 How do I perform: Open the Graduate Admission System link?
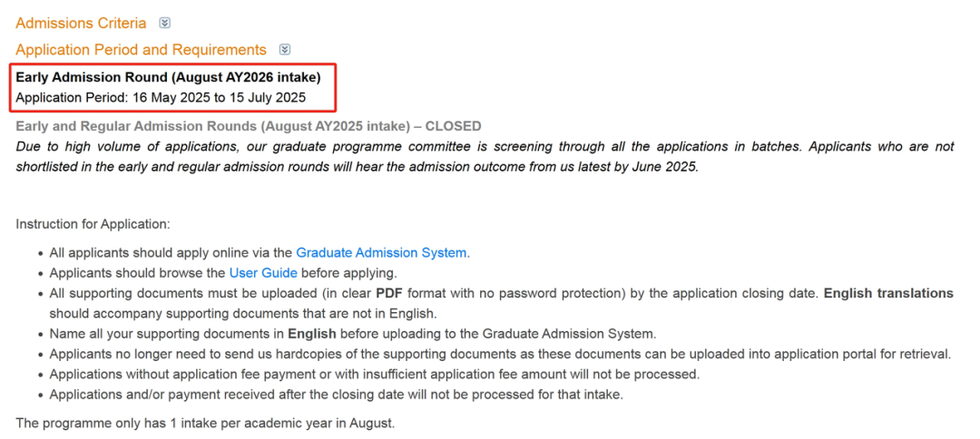coord(381,253)
